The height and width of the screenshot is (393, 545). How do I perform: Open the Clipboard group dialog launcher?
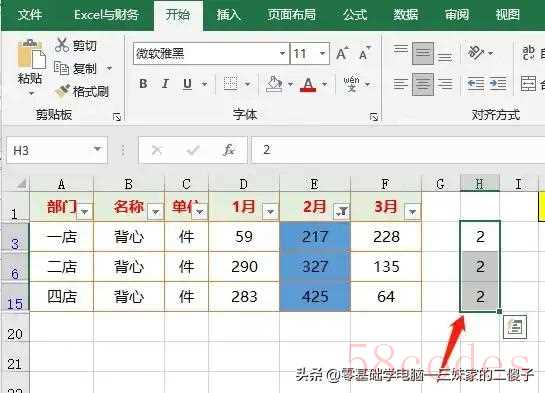(x=117, y=117)
